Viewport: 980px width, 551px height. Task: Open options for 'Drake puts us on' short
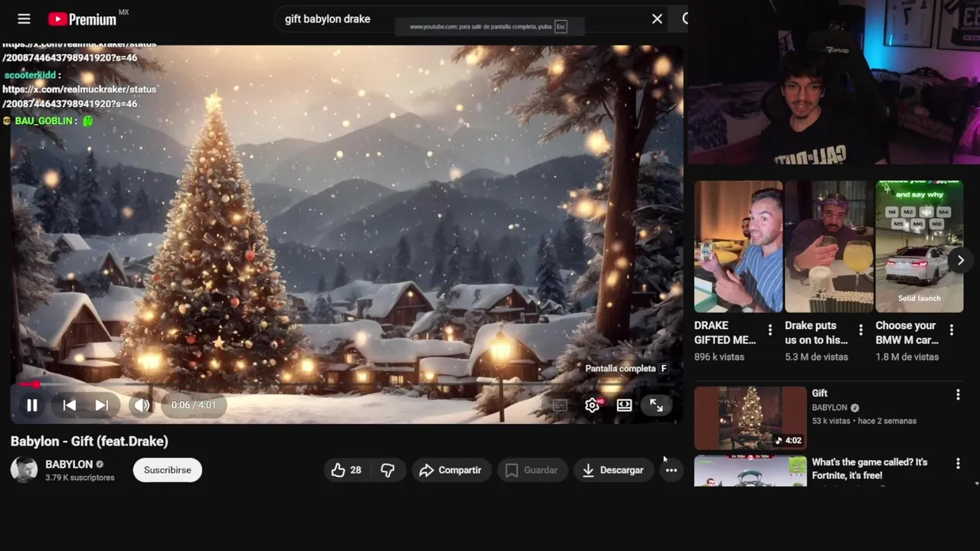pos(861,331)
